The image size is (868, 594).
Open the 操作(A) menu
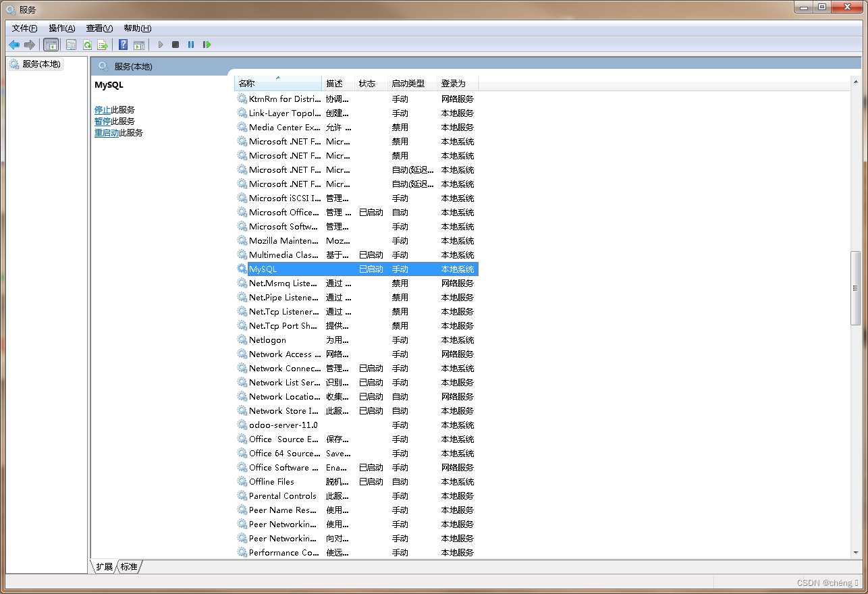coord(61,28)
